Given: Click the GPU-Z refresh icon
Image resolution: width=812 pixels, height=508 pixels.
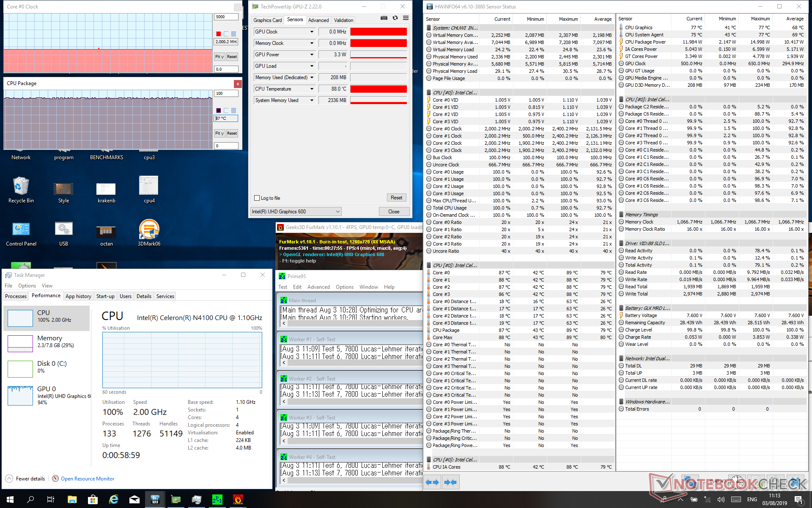Looking at the screenshot, I should [395, 18].
